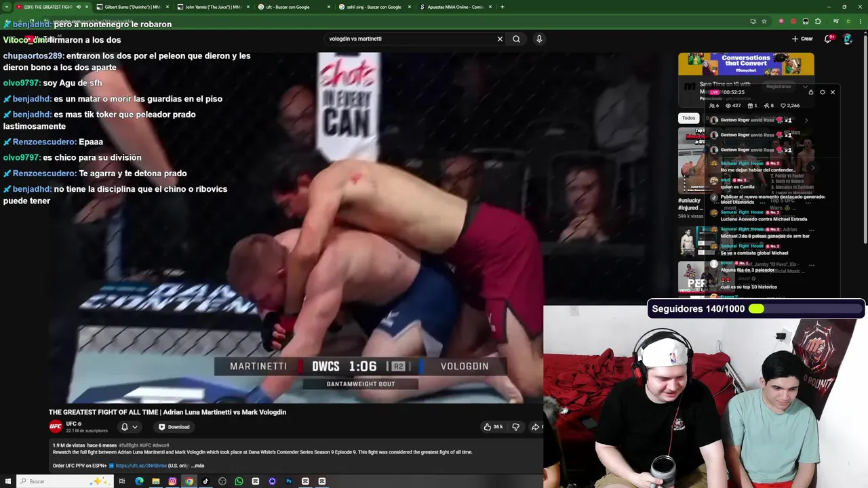The height and width of the screenshot is (488, 868).
Task: Clear the YouTube search box with X
Action: tap(500, 39)
